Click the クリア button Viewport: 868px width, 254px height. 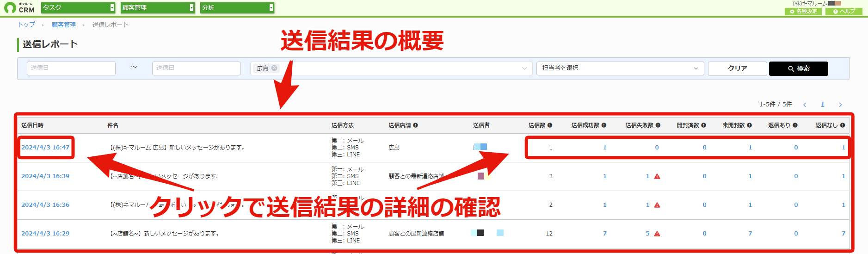tap(737, 68)
